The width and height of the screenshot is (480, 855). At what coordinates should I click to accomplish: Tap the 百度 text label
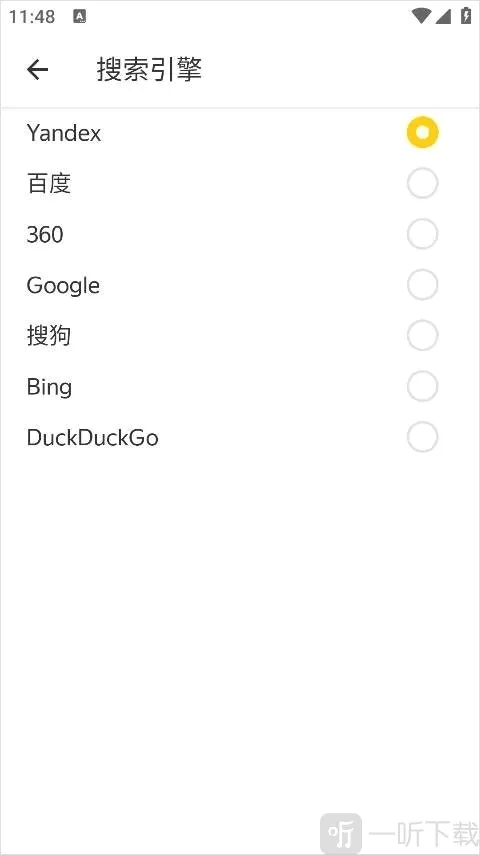(49, 183)
